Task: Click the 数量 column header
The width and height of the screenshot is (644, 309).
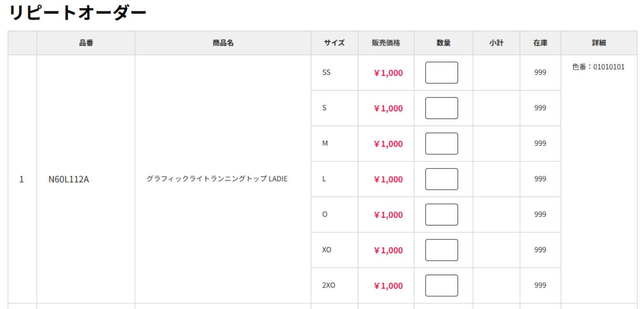Action: pos(443,43)
